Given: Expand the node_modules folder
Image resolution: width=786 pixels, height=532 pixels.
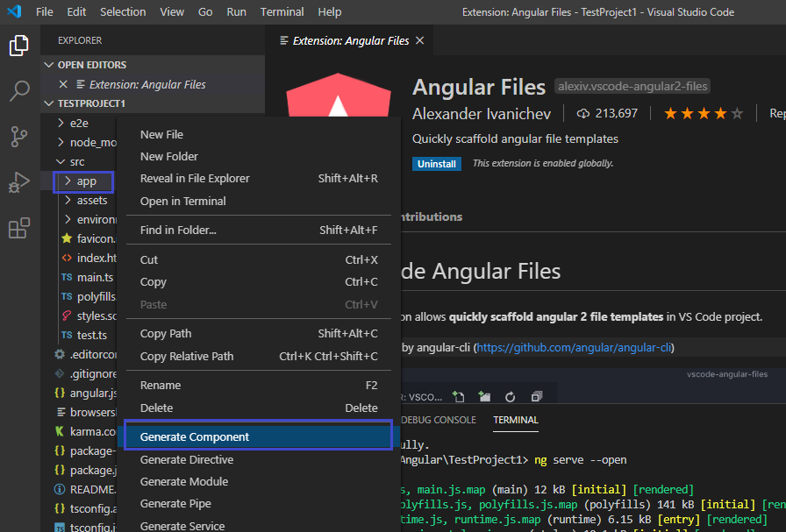Looking at the screenshot, I should (96, 142).
